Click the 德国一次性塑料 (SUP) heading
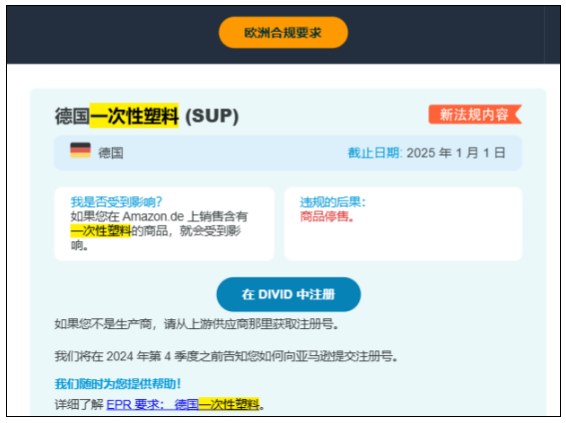 point(147,116)
